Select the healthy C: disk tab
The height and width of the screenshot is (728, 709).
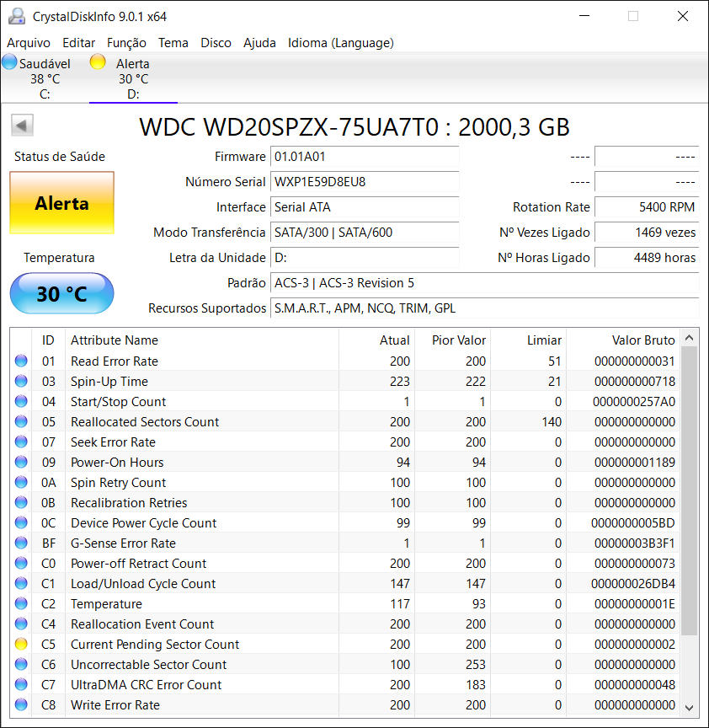pos(45,78)
